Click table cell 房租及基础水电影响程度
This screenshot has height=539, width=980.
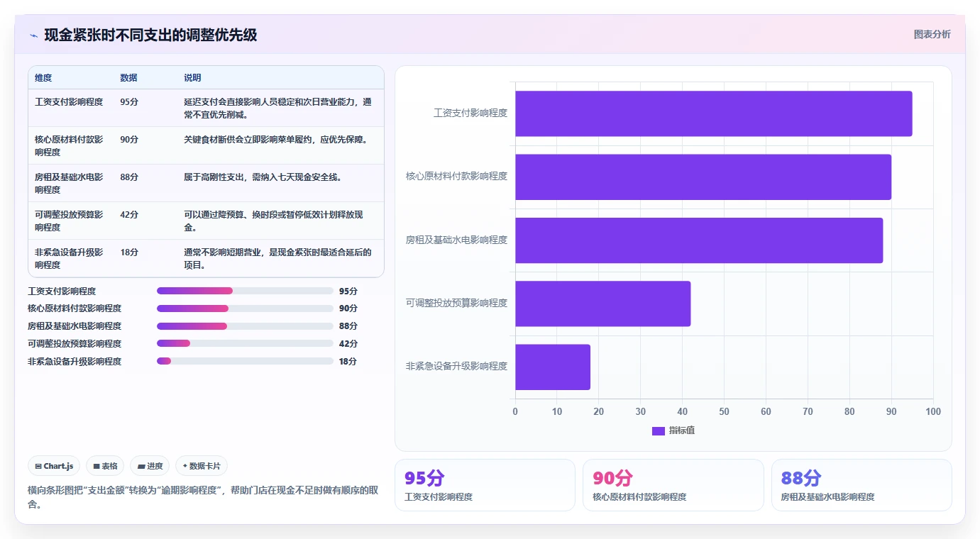click(69, 184)
